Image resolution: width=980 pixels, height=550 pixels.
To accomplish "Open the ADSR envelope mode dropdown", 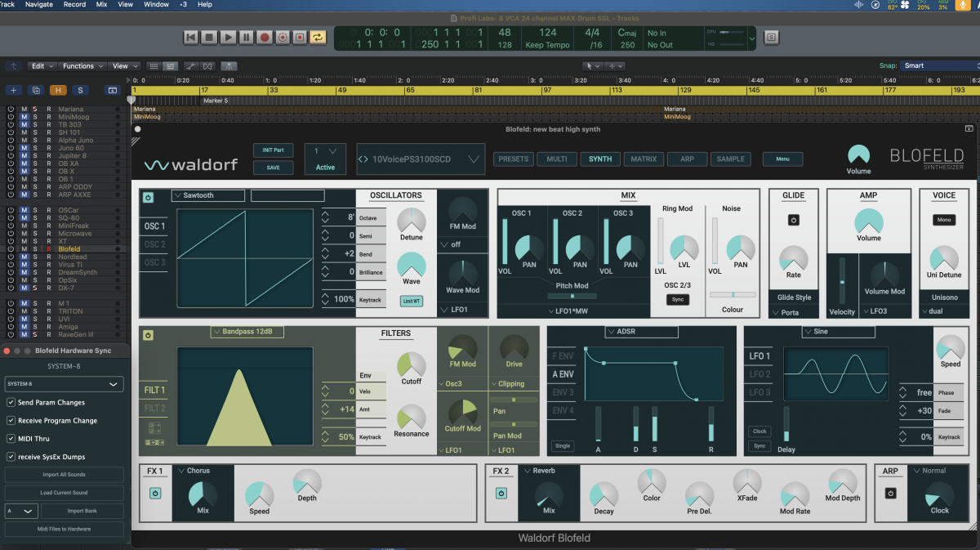I will [642, 332].
